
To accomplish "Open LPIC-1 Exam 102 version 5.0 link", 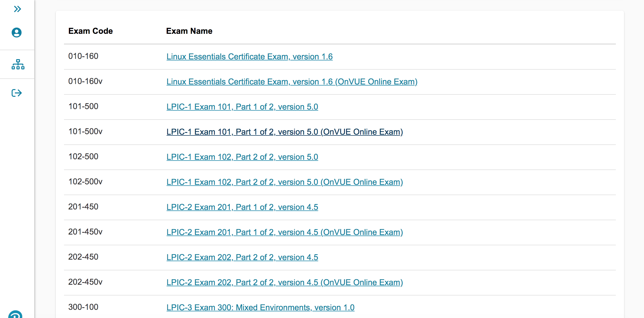I will 242,157.
